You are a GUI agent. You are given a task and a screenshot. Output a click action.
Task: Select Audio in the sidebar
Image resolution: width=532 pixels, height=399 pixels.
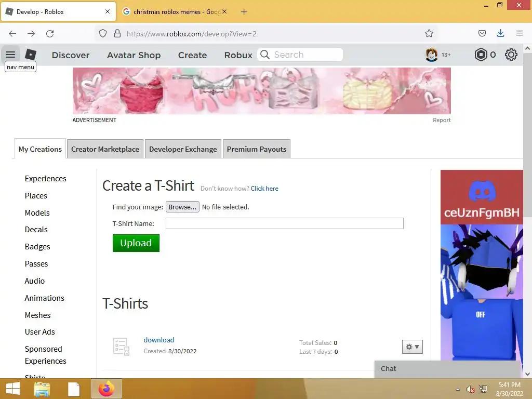pos(35,281)
